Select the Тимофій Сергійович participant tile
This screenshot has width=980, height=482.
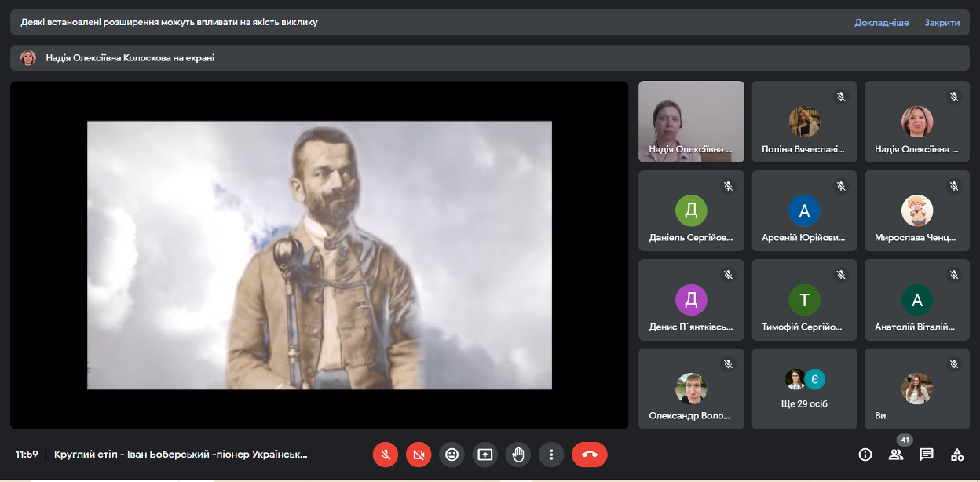click(805, 300)
